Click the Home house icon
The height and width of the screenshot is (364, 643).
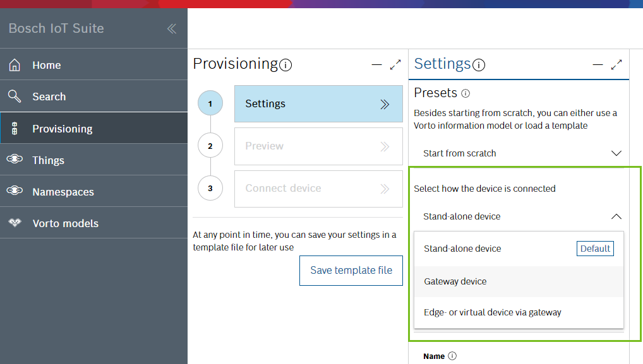(x=15, y=65)
